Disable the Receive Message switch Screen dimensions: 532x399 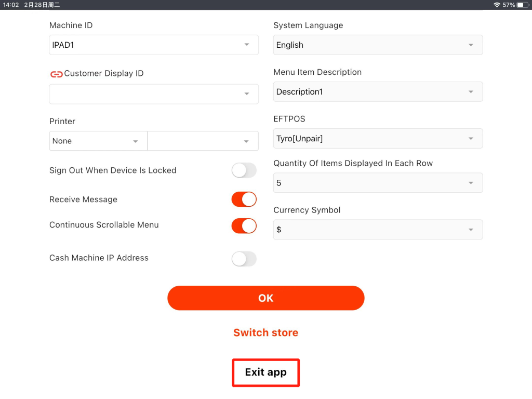click(244, 199)
